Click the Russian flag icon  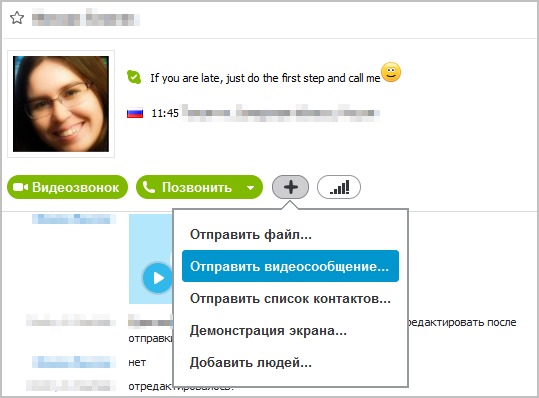[135, 113]
